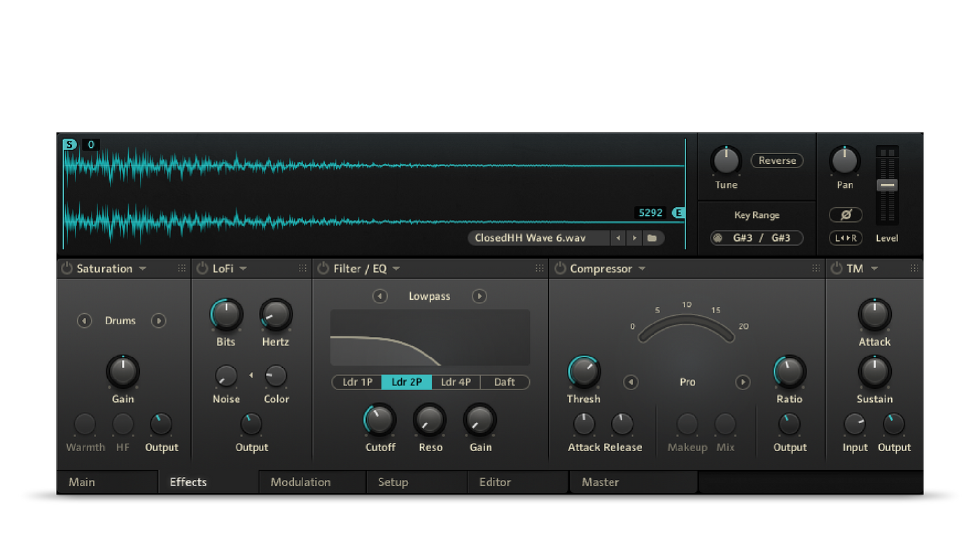Image resolution: width=980 pixels, height=559 pixels.
Task: Click the compressor Ratio knob
Action: 790,372
